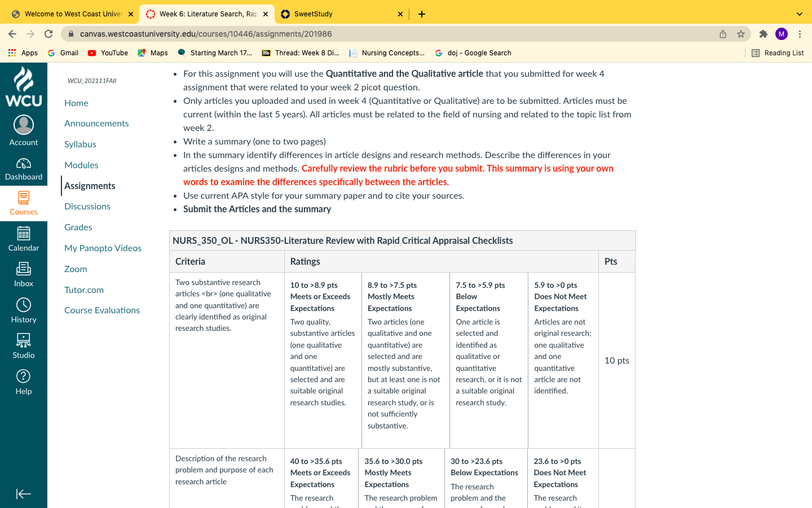Expand the tab search chevron
The width and height of the screenshot is (812, 508).
pyautogui.click(x=799, y=14)
